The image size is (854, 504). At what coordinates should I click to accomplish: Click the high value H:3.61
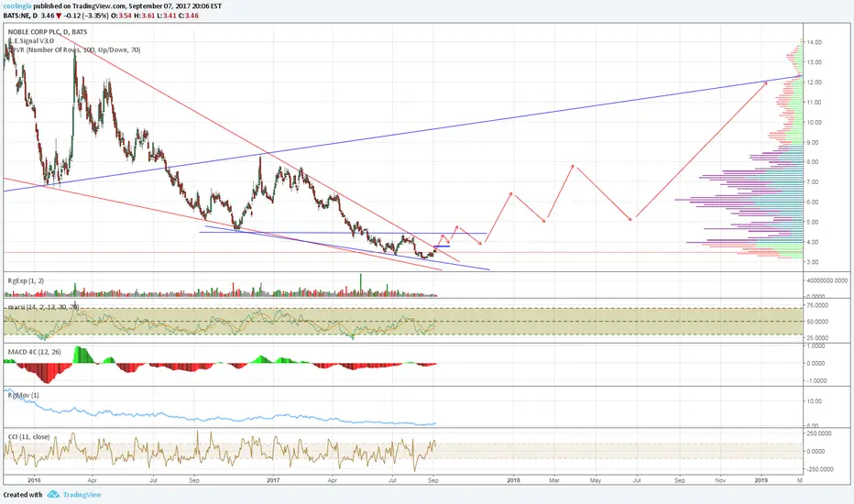tap(144, 16)
